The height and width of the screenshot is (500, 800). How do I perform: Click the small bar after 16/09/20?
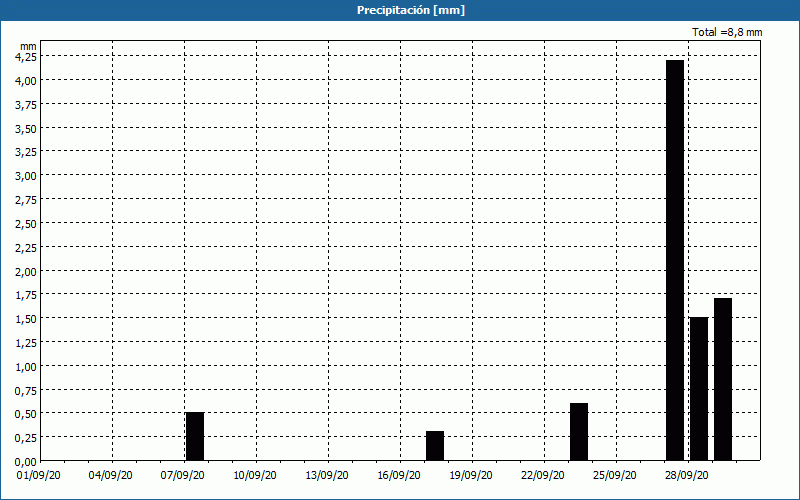tap(435, 446)
